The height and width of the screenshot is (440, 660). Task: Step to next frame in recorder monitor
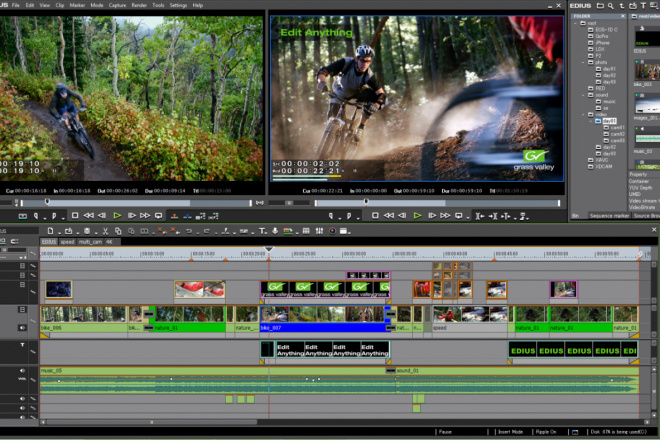[x=432, y=216]
